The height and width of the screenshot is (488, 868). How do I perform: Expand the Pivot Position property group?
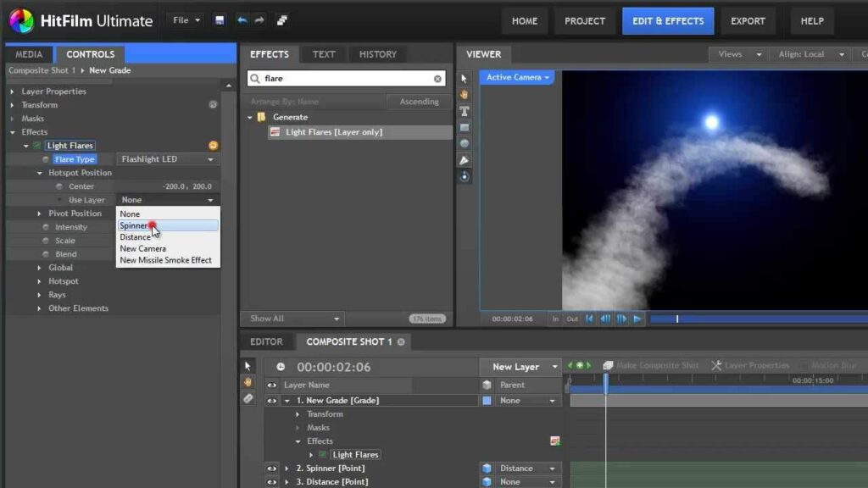[x=37, y=213]
